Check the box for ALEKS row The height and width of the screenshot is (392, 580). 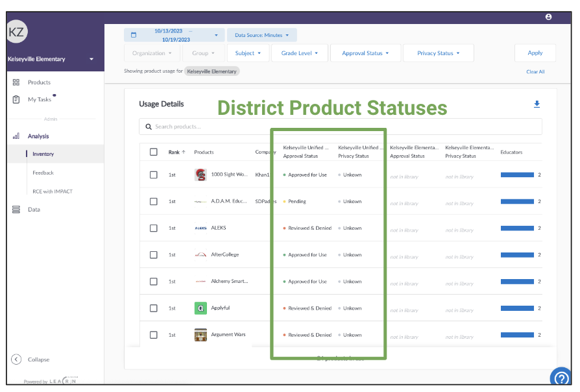point(154,228)
